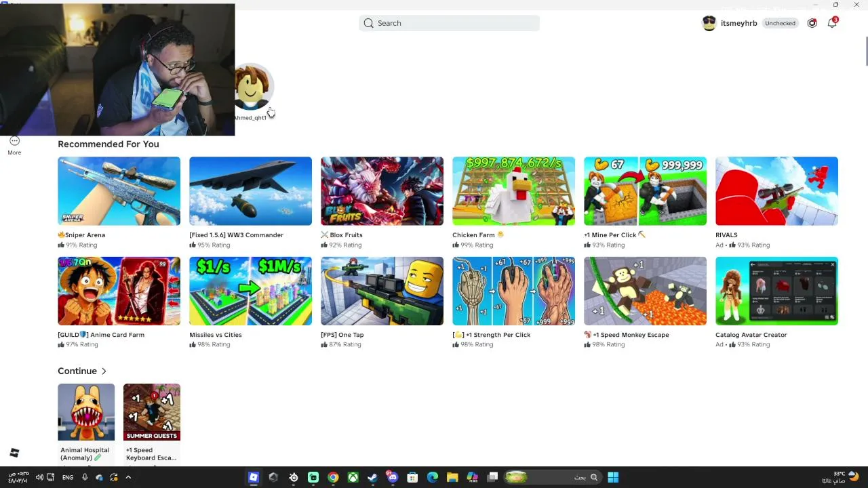Image resolution: width=868 pixels, height=488 pixels.
Task: Switch the ENG input language
Action: click(68, 478)
